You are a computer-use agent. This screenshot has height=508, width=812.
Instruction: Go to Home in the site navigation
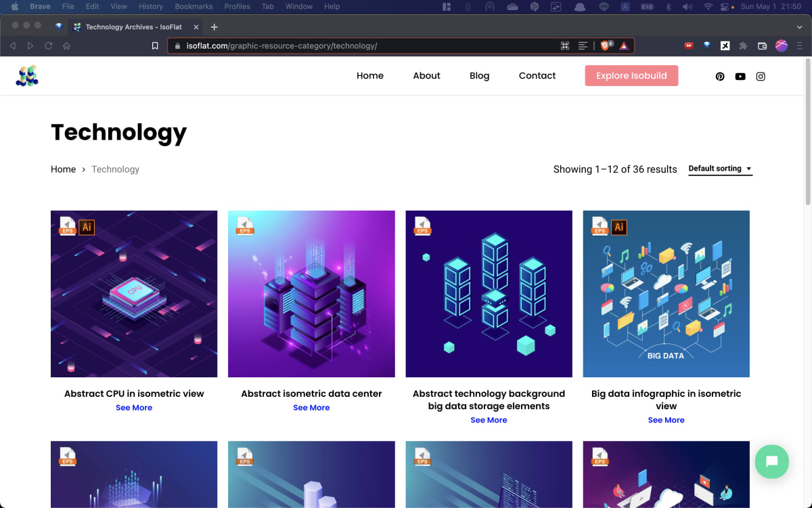coord(370,76)
